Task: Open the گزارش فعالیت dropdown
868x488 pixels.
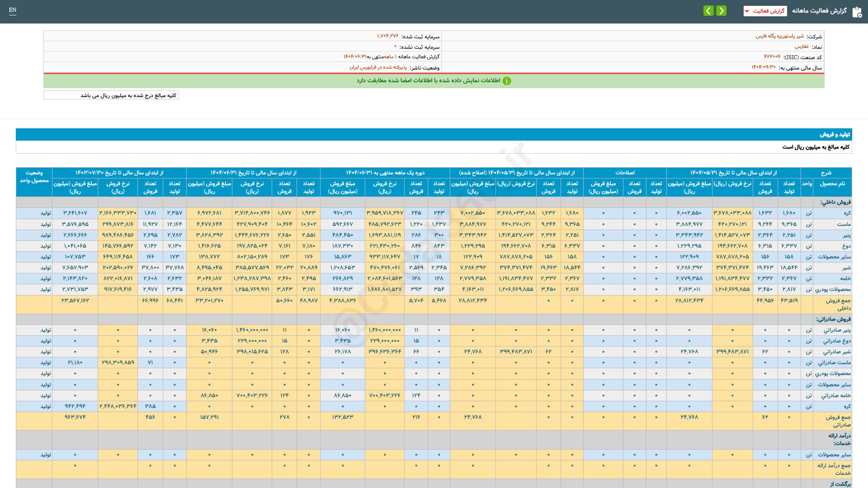Action: (765, 11)
